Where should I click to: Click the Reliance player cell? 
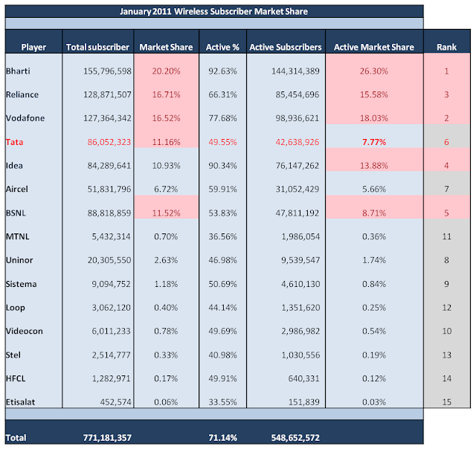tap(22, 94)
